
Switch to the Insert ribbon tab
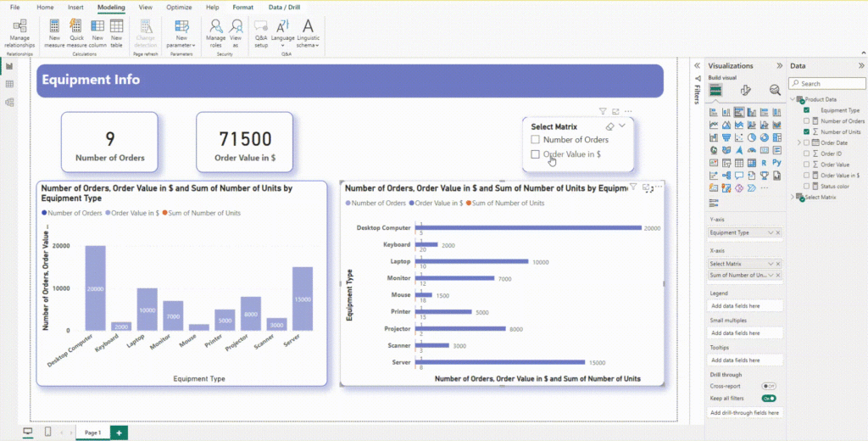coord(75,7)
